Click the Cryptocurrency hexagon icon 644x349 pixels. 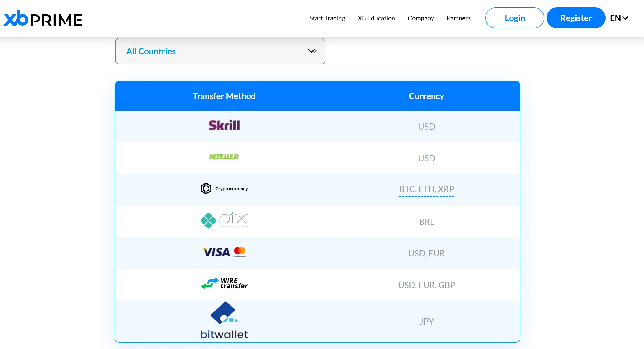pos(206,188)
